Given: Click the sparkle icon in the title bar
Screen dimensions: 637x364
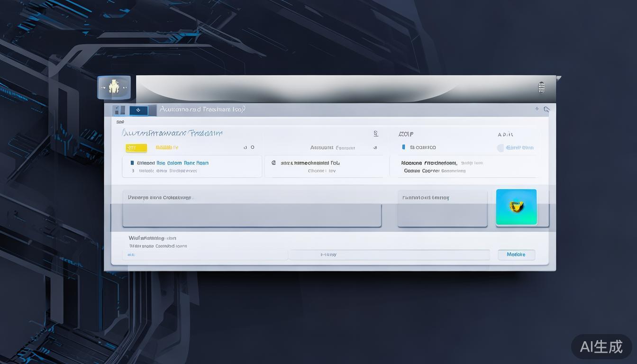Looking at the screenshot, I should click(537, 109).
